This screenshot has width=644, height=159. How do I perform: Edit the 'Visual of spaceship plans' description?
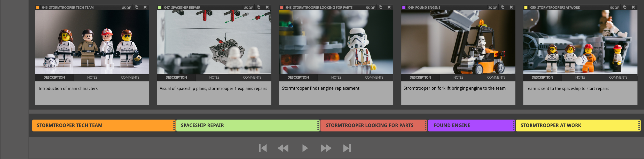click(x=214, y=93)
